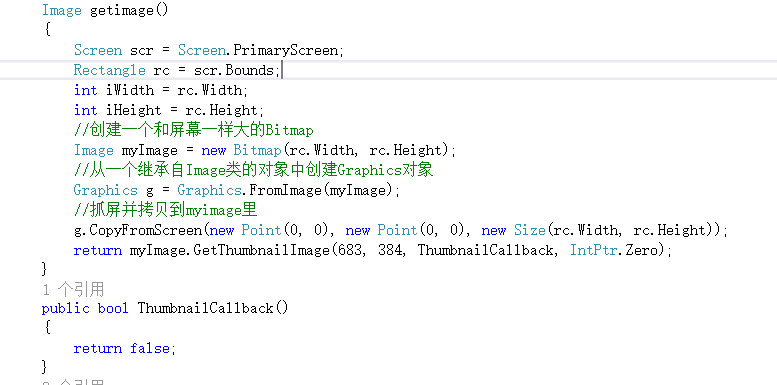Click the 'return false' statement

coord(122,348)
